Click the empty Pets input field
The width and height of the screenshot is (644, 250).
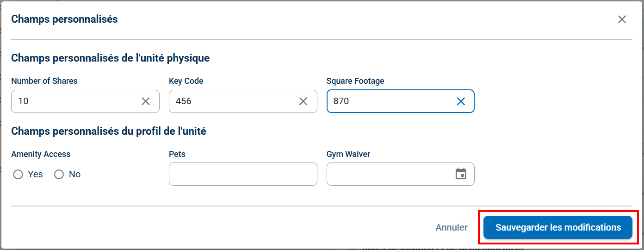coord(243,174)
